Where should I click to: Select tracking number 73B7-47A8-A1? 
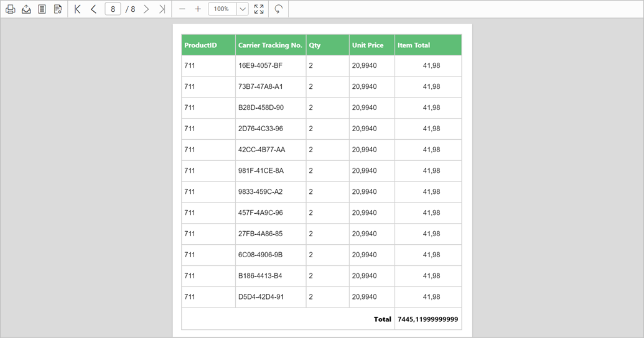tap(260, 86)
